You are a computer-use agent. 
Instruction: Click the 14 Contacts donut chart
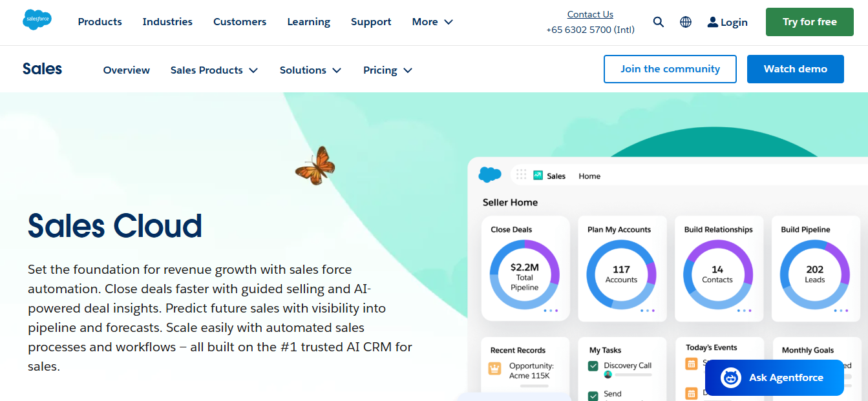tap(717, 274)
